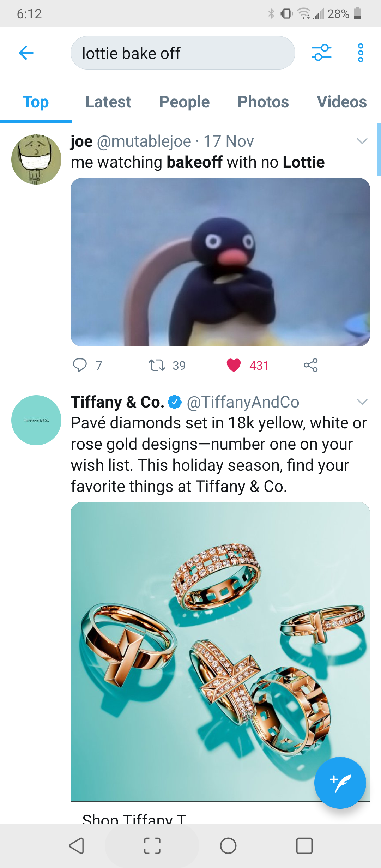Open the Photos tab
The image size is (381, 868).
pyautogui.click(x=263, y=102)
